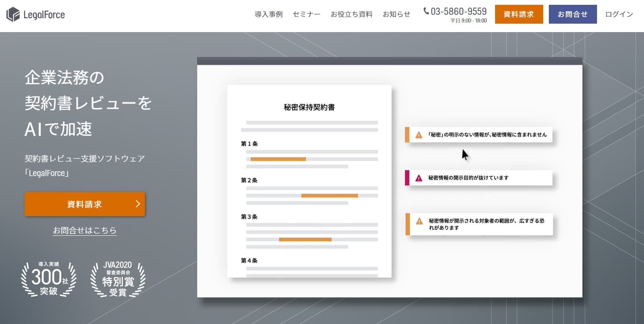The image size is (644, 324).
Task: Click the 第4条 heading in the document
Action: (x=249, y=260)
